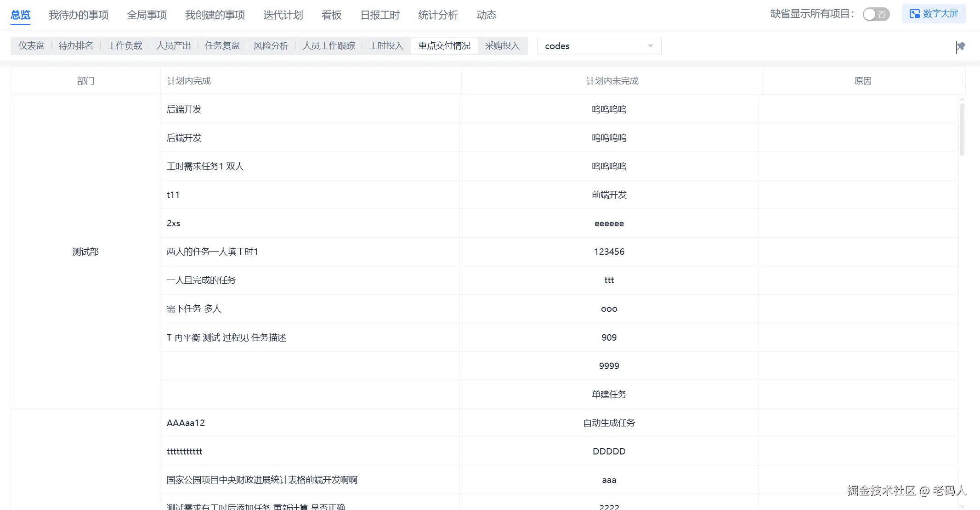Image resolution: width=980 pixels, height=510 pixels.
Task: Click the scroll-up arrow of the table
Action: [962, 99]
